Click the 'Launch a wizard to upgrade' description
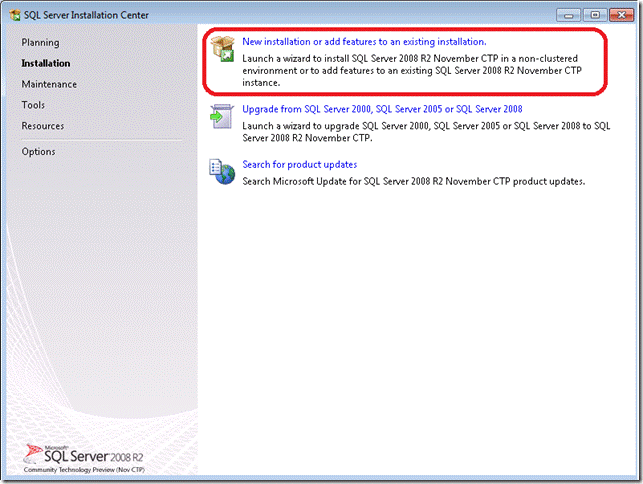This screenshot has height=484, width=643. tap(426, 132)
